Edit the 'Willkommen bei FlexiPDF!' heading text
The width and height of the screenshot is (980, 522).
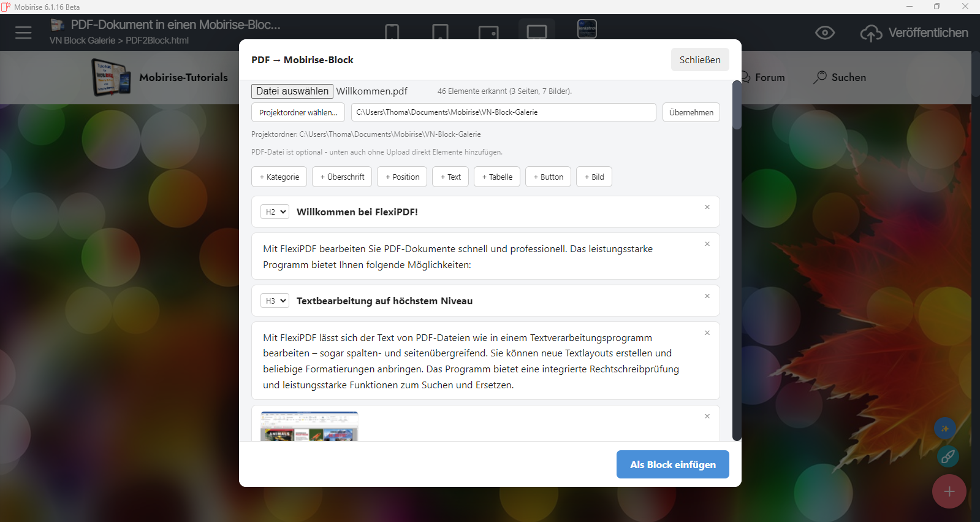pyautogui.click(x=357, y=212)
